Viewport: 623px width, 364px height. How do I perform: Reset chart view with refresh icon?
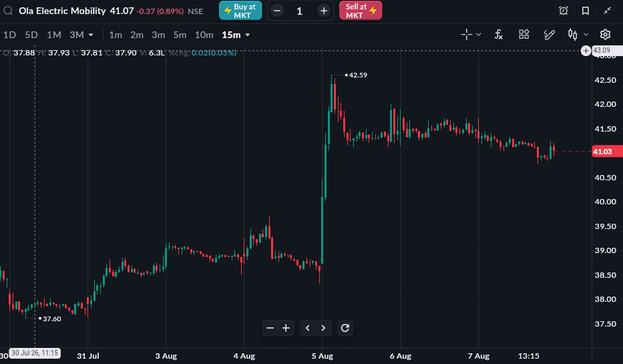click(x=345, y=328)
